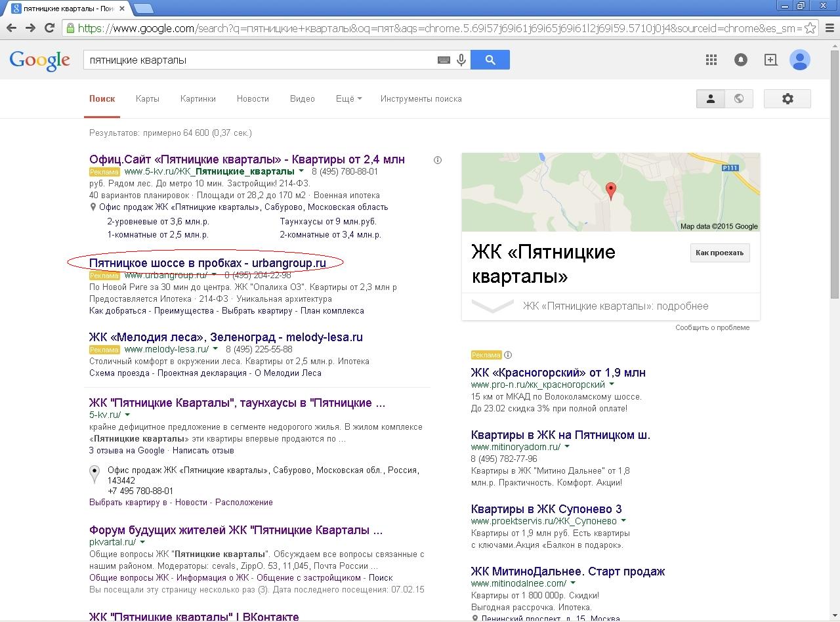840x622 pixels.
Task: Click the map thumbnail with red pin
Action: [x=611, y=192]
